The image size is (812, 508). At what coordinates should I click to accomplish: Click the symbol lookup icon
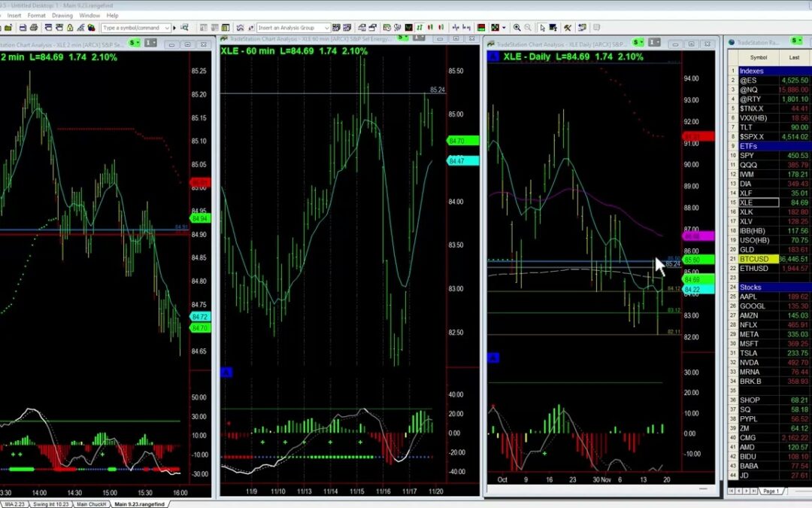point(184,28)
